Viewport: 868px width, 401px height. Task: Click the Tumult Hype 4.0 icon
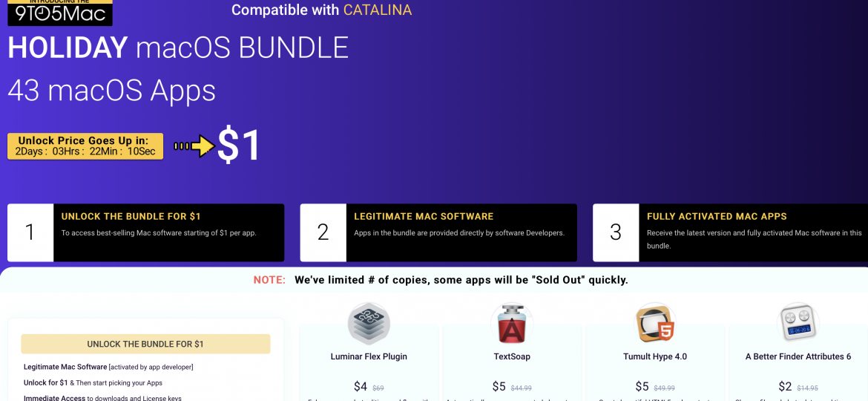coord(655,324)
